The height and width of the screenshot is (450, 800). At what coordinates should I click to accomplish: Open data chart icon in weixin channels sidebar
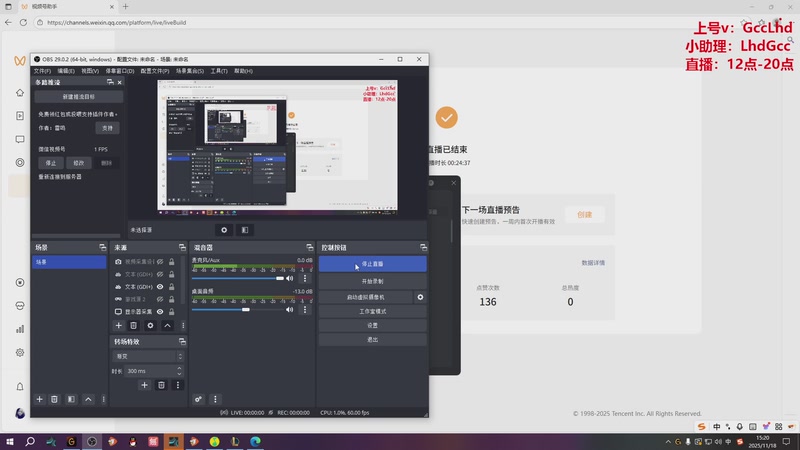(x=20, y=329)
